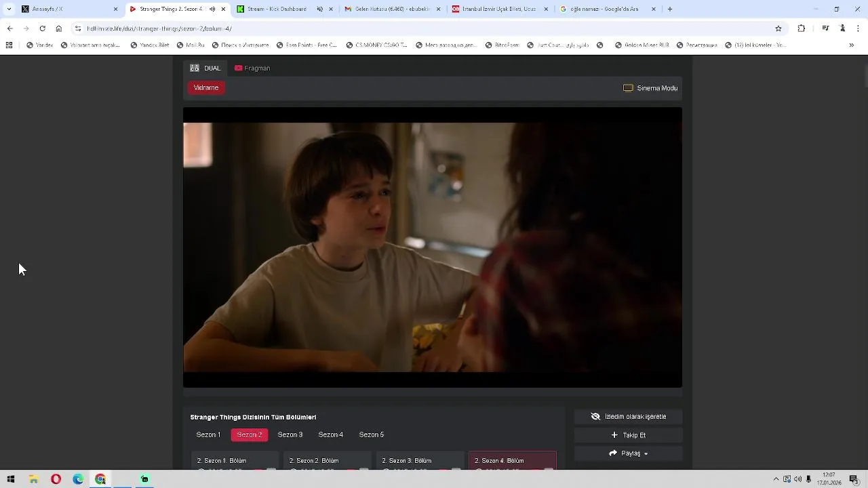Open 2. Sezon 4. Bölüm episode
This screenshot has height=488, width=868.
point(513,461)
